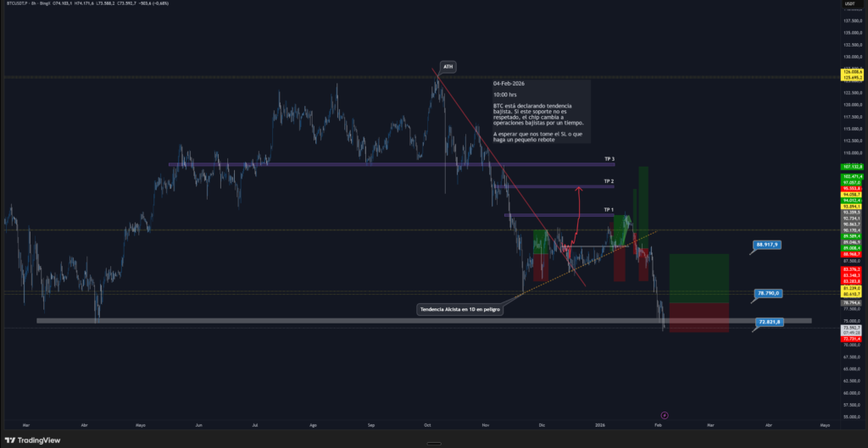This screenshot has height=448, width=868.
Task: Click the 78.790,0 price label
Action: (769, 293)
